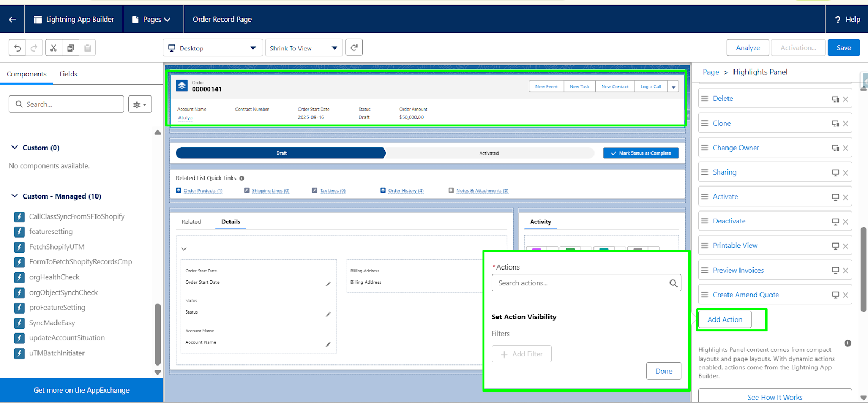Remove the Create Amend Quote action

pyautogui.click(x=845, y=296)
